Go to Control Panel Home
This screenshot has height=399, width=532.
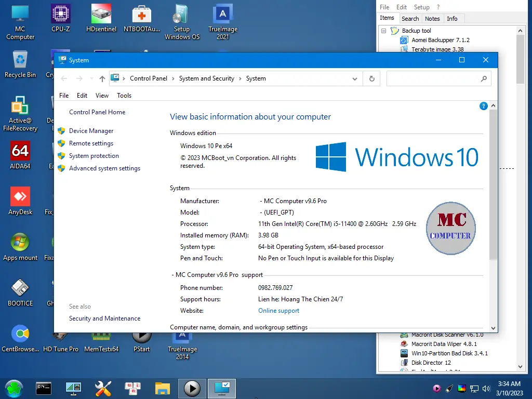point(97,112)
